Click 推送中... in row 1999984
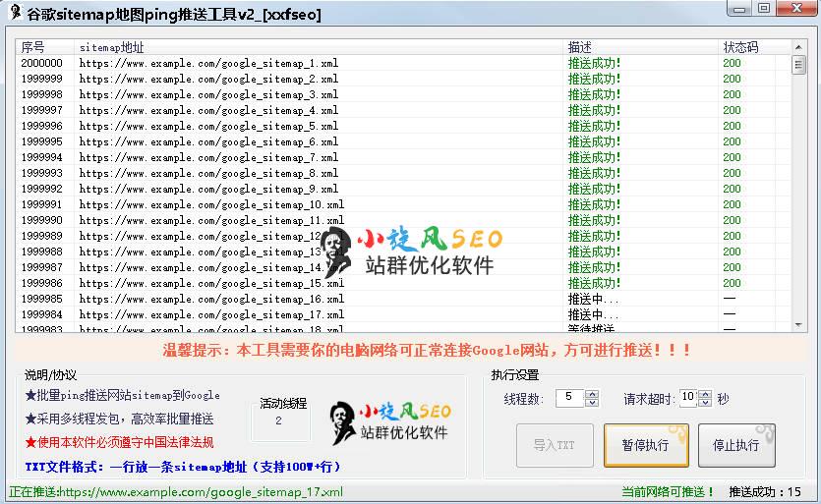 tap(593, 314)
